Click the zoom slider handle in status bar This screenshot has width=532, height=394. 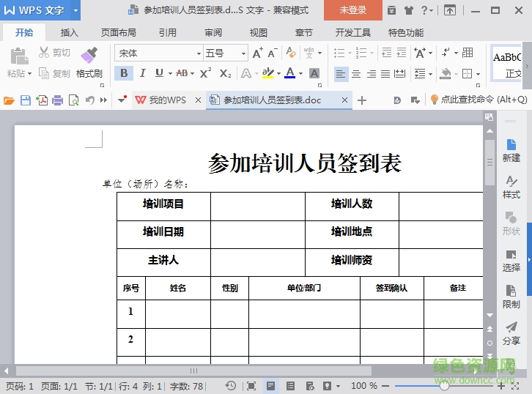tap(444, 386)
